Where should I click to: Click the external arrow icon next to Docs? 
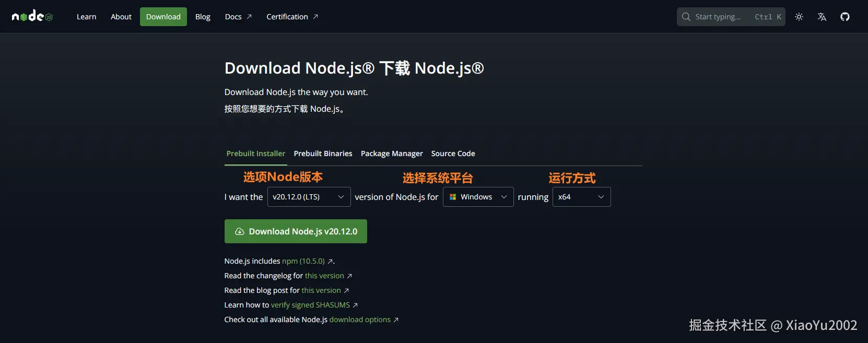coord(249,17)
